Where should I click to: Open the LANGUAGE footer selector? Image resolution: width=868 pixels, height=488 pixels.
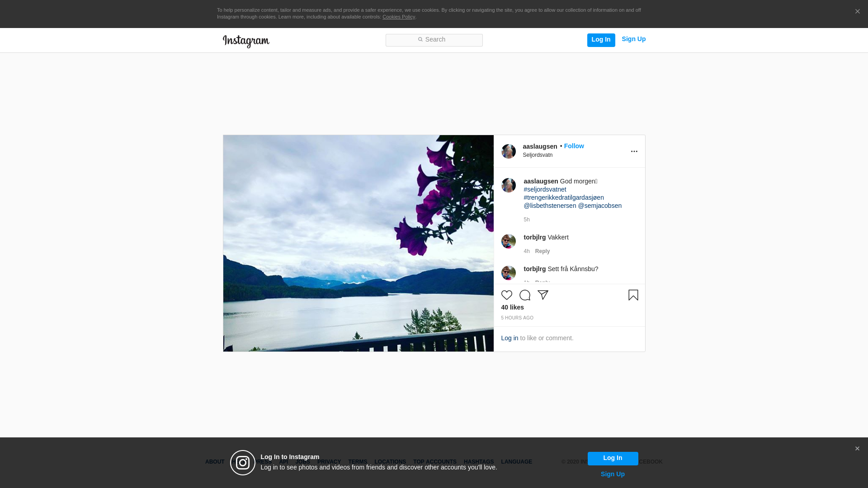[x=517, y=462]
